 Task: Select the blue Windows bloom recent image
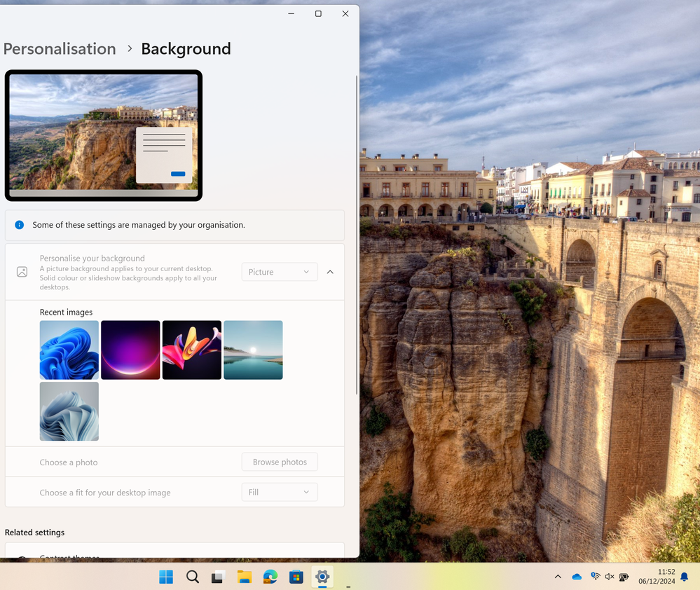point(69,350)
